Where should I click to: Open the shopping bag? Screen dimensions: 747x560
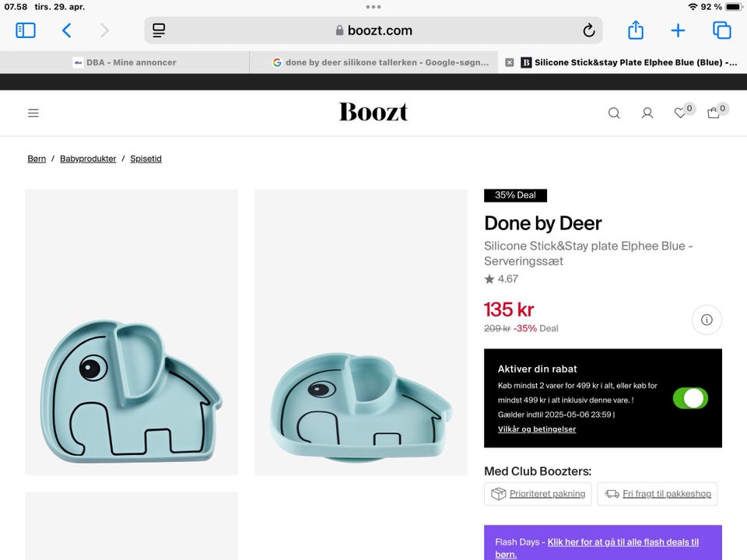click(x=714, y=113)
